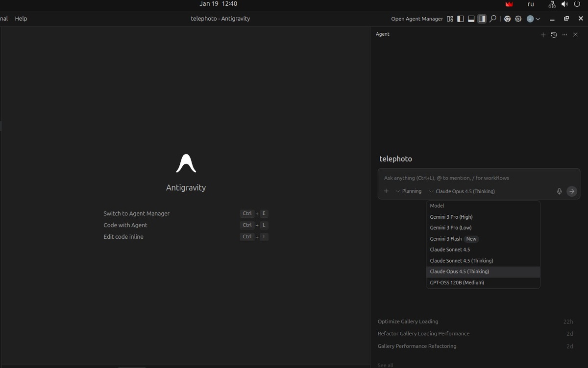This screenshot has height=368, width=588.
Task: Open the Optimize Gallery Loading conversation
Action: click(475, 322)
